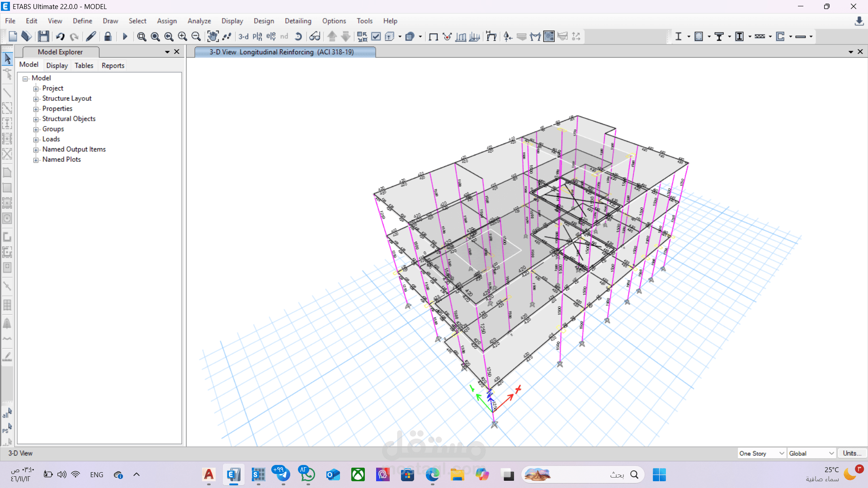Screen dimensions: 868x488
Task: Open the One Story dropdown
Action: tap(762, 453)
